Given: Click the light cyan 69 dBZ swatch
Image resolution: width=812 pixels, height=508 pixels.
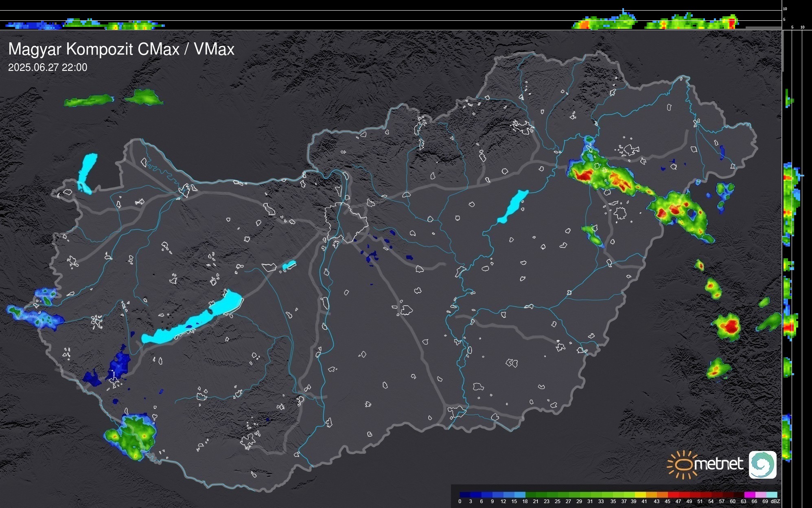Looking at the screenshot, I should tap(772, 495).
